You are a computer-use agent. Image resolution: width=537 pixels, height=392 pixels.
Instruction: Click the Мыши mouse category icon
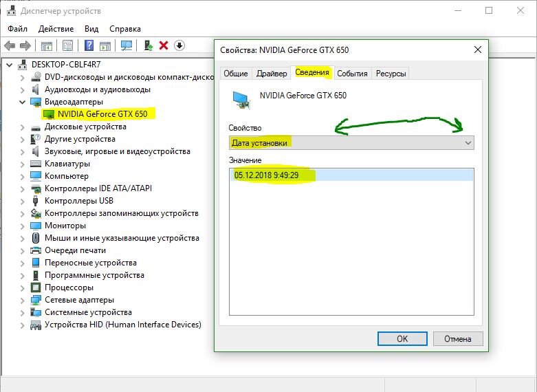[x=35, y=238]
